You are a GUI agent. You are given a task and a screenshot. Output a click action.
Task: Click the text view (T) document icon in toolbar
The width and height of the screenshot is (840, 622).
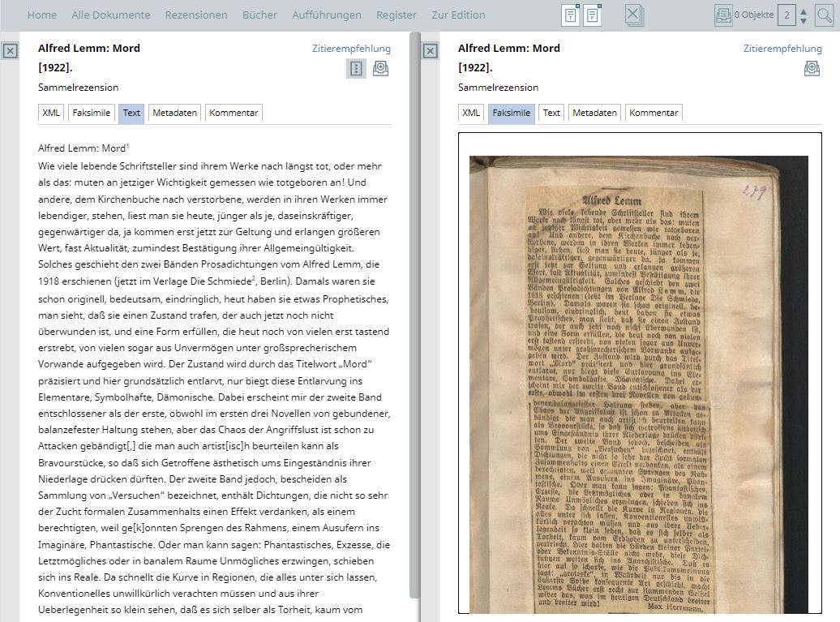(571, 15)
